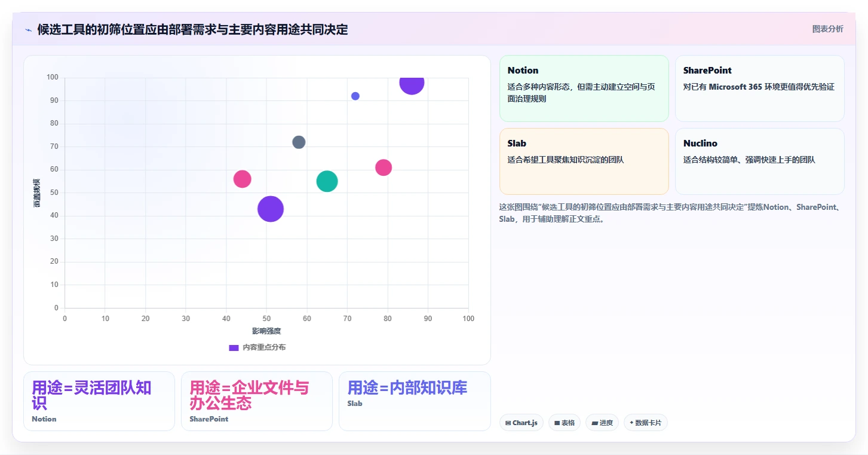Click the 图表分析 label in header
The image size is (868, 455).
coord(827,29)
